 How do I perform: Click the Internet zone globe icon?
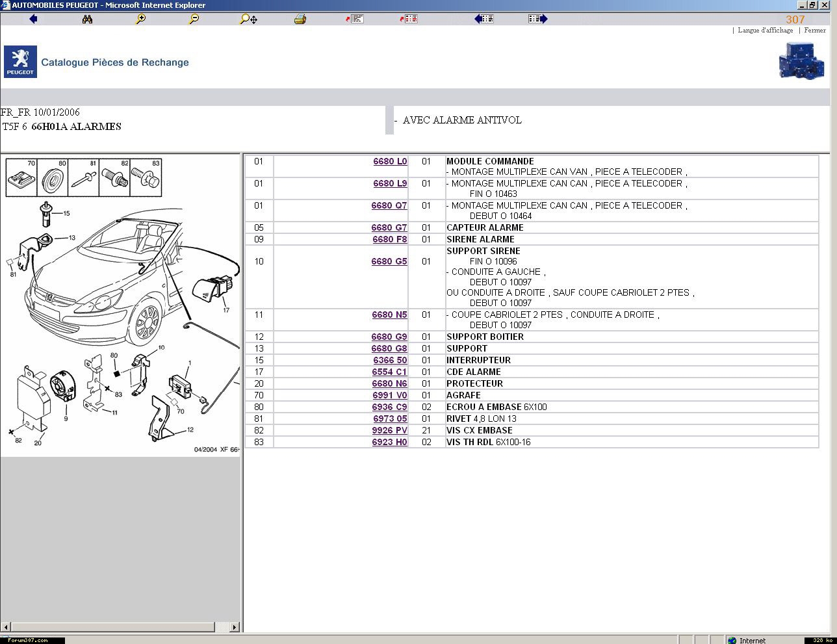coord(732,640)
